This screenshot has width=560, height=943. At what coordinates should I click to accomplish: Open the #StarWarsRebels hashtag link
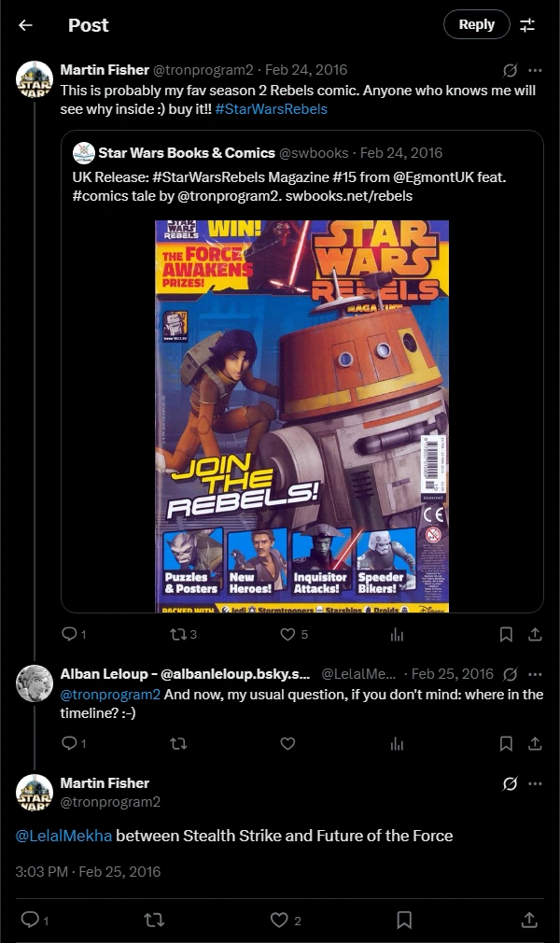[271, 109]
